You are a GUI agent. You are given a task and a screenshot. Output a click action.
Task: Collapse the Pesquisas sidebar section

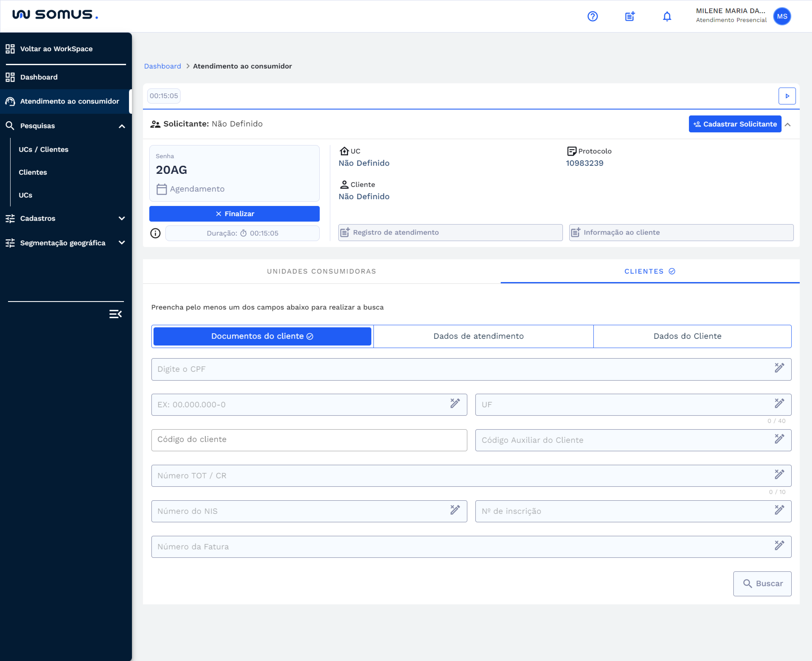(122, 126)
